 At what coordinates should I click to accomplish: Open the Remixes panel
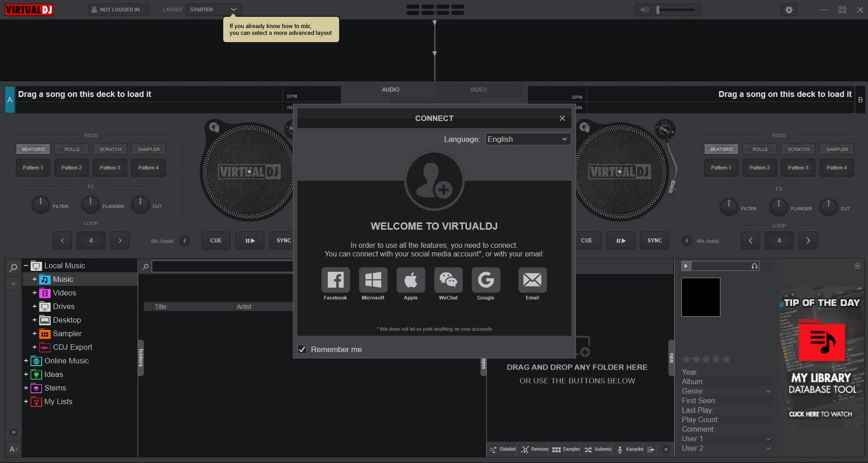coord(535,449)
